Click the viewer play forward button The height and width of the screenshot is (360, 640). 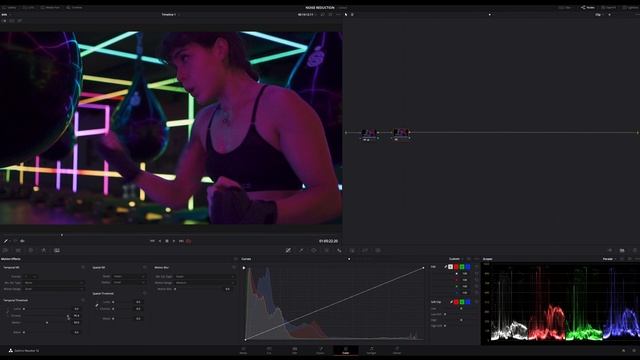point(173,241)
